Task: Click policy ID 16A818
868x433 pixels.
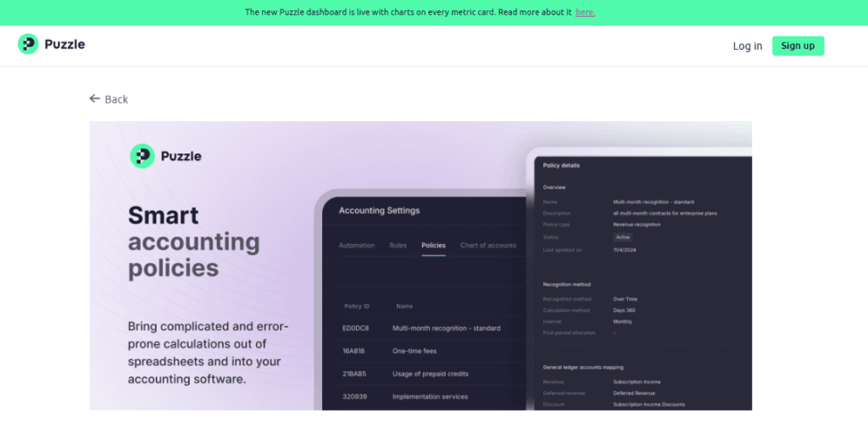Action: click(353, 351)
